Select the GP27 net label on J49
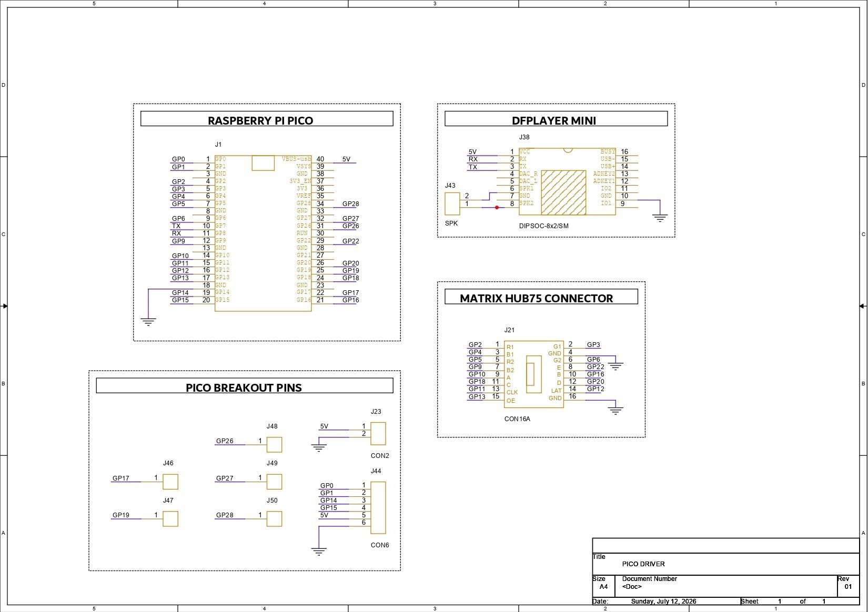 click(225, 478)
